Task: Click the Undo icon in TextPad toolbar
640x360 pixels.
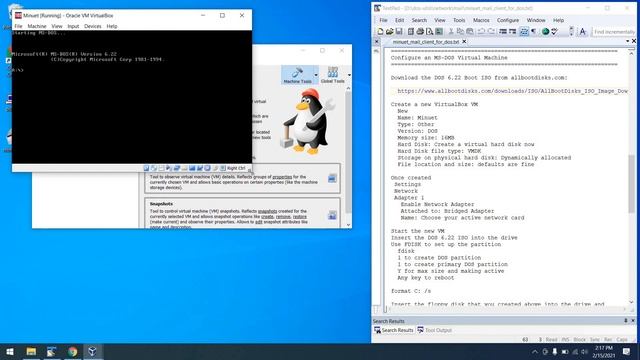Action: (x=482, y=31)
